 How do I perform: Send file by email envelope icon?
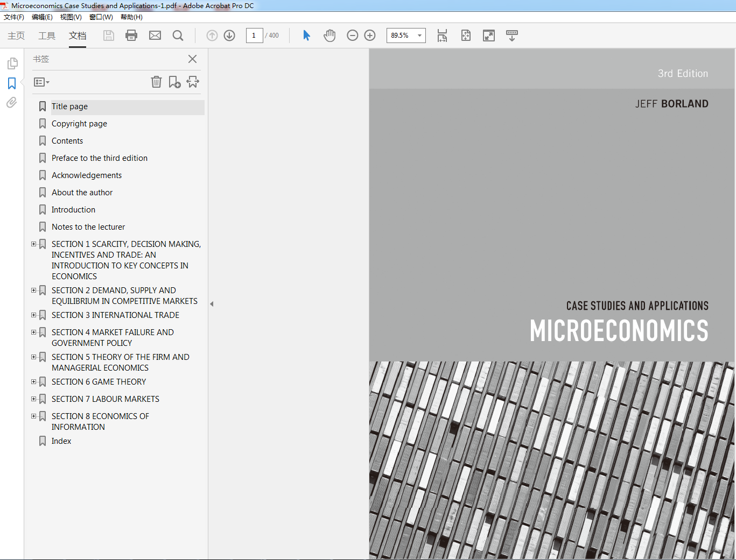click(x=155, y=36)
